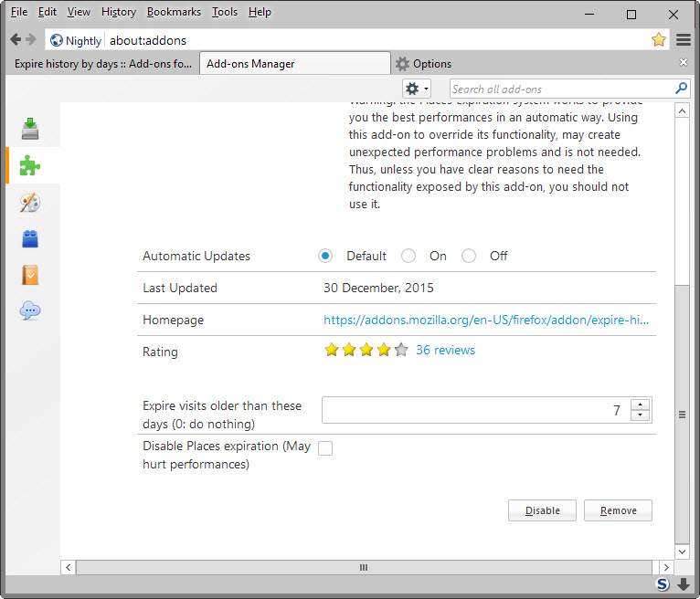Click the Nightly identity globe icon

coord(57,40)
